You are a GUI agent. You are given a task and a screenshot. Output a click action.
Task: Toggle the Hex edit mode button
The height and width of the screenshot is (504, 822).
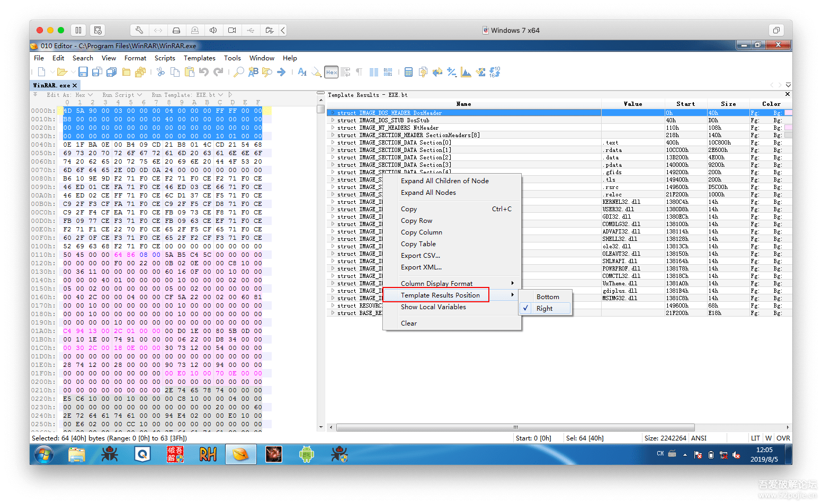(332, 71)
